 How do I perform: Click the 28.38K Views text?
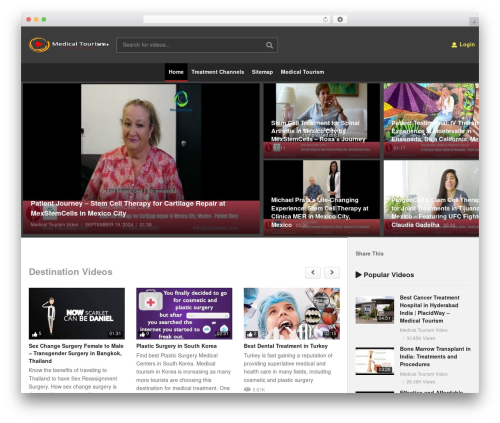pyautogui.click(x=421, y=382)
